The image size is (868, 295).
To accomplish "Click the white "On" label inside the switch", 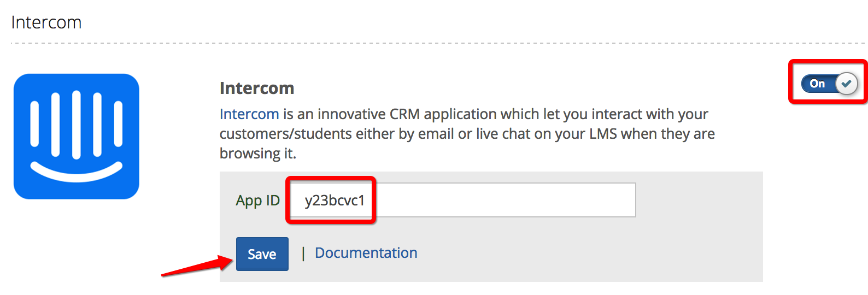I will [x=817, y=84].
